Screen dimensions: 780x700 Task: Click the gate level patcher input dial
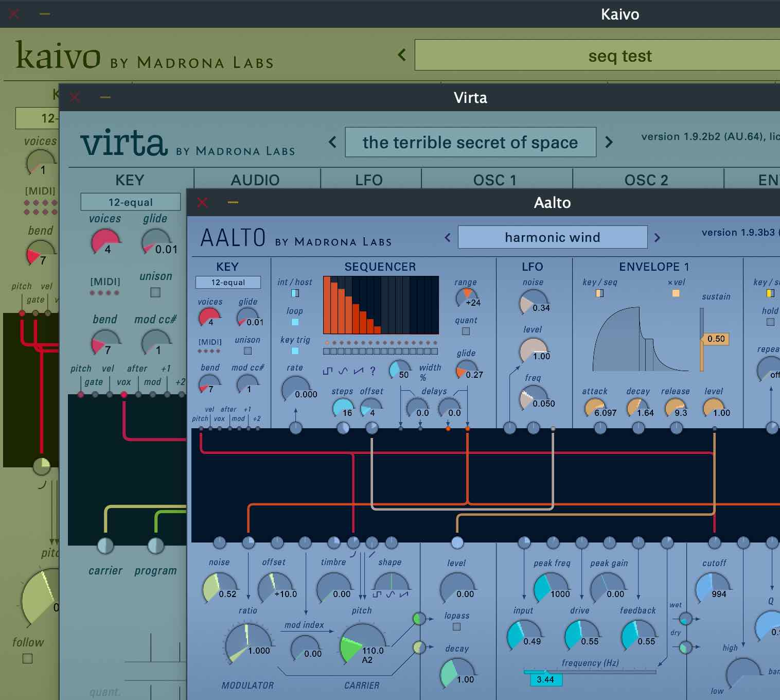(457, 542)
